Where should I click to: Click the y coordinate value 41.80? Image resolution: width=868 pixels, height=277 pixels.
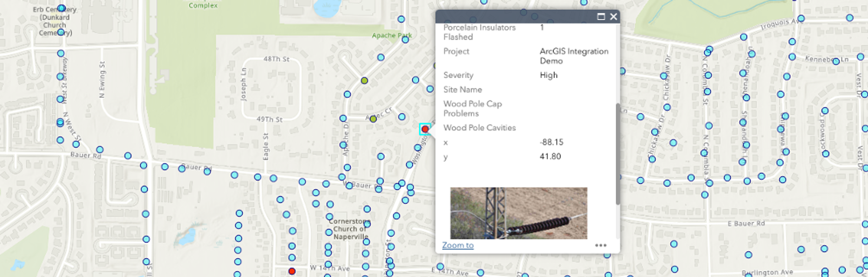point(550,156)
